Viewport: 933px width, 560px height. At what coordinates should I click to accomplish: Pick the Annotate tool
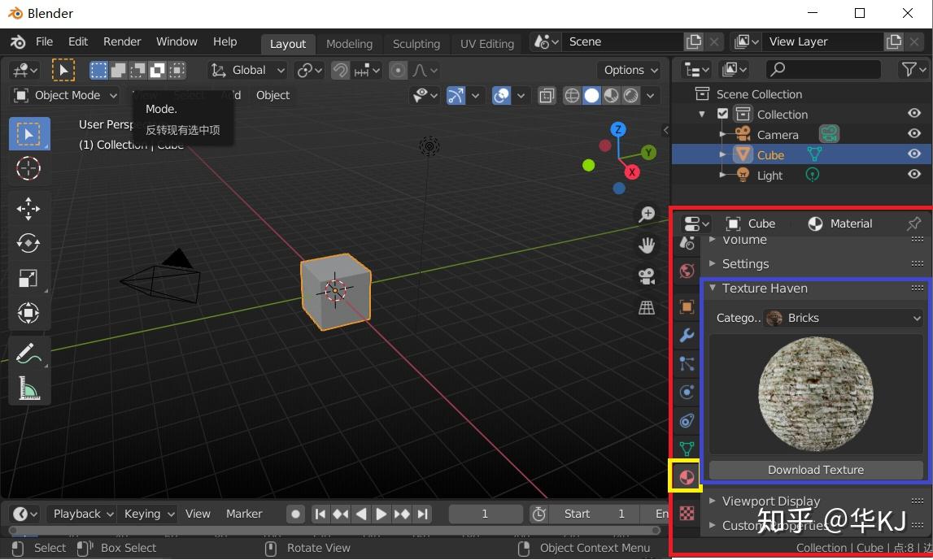coord(28,352)
